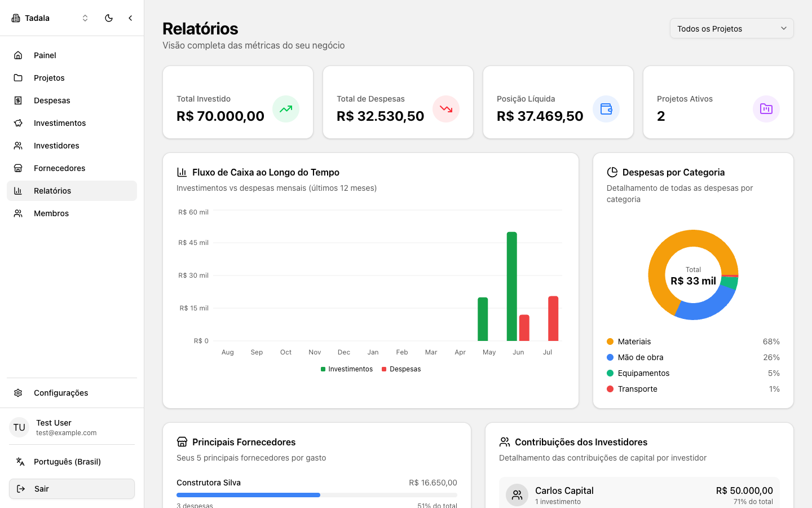Click the blue wallet icon on Posição Líquida
This screenshot has height=508, width=812.
click(606, 109)
